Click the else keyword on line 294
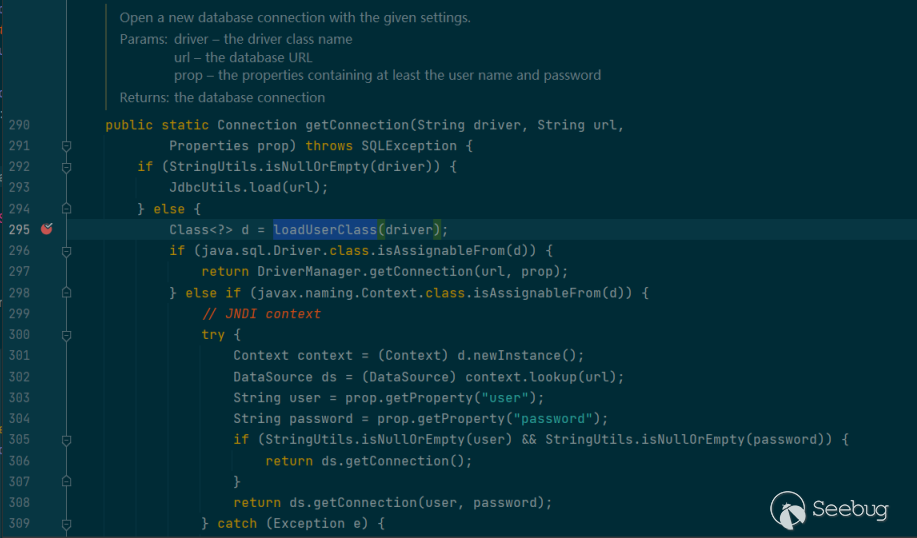 pyautogui.click(x=169, y=209)
